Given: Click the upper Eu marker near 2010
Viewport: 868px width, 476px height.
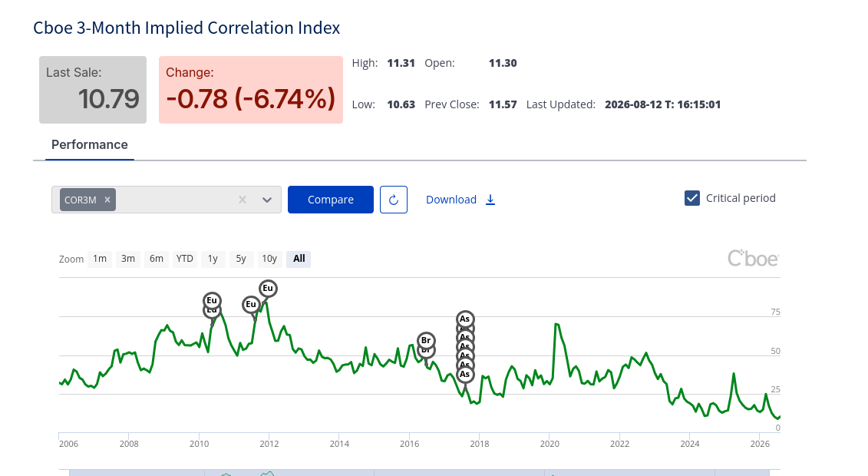Looking at the screenshot, I should point(212,300).
